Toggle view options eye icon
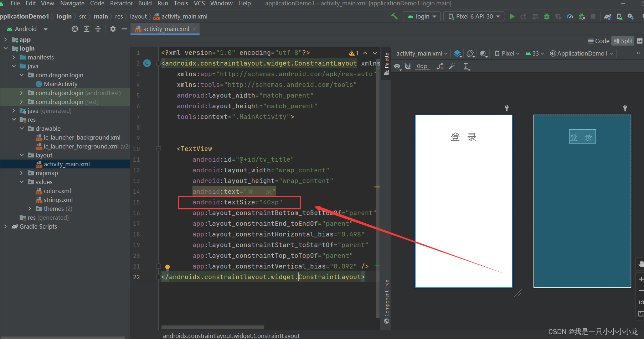 click(x=397, y=67)
